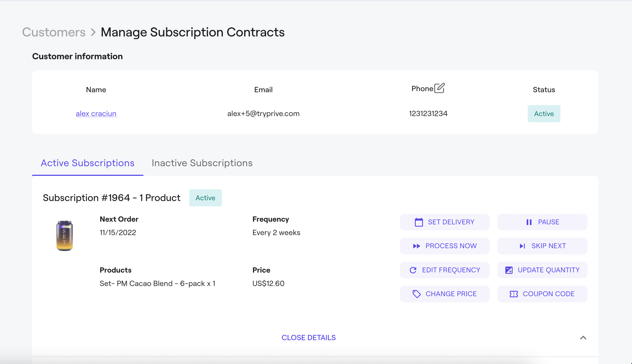Viewport: 632px width, 364px height.
Task: Click the ticket icon in Coupon Code
Action: pyautogui.click(x=514, y=294)
